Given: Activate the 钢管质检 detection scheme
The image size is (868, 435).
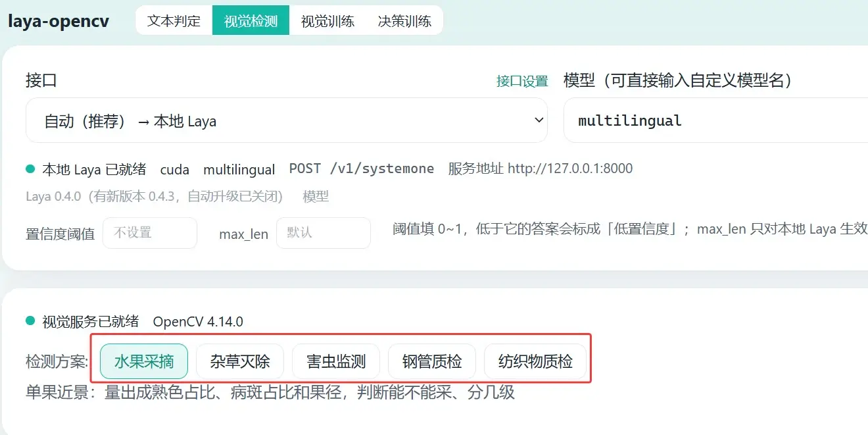Looking at the screenshot, I should pyautogui.click(x=432, y=361).
